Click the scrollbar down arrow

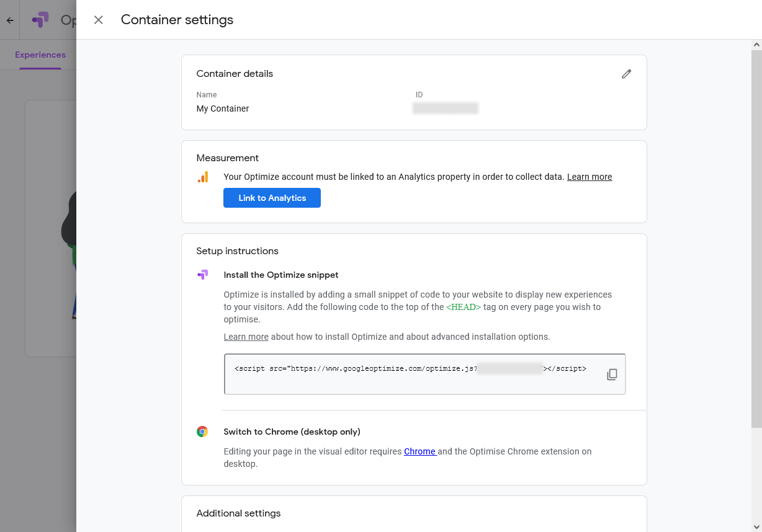(756, 527)
